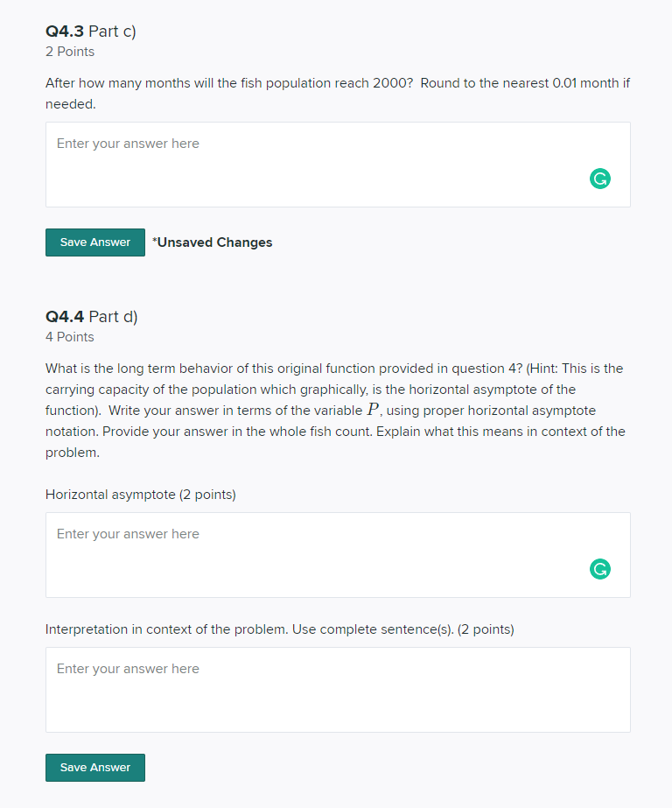The width and height of the screenshot is (672, 808).
Task: Click the word needed in Q4.3 prompt
Action: coord(69,104)
